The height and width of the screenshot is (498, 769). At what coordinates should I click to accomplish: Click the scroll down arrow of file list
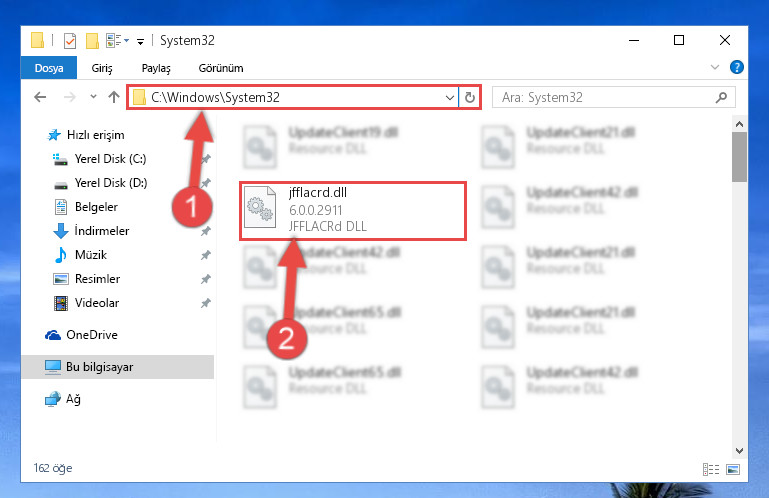point(740,450)
